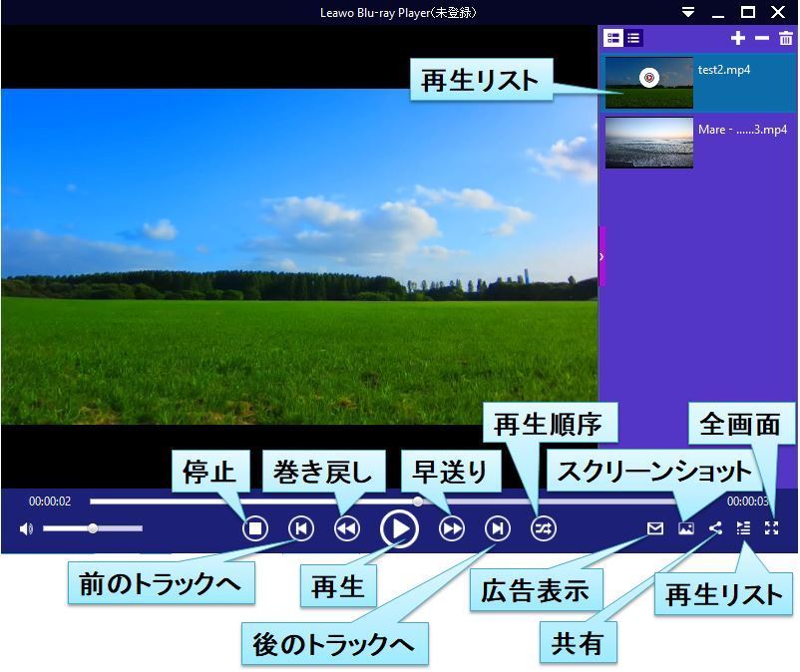Image resolution: width=800 pixels, height=672 pixels.
Task: Open the share options
Action: [x=715, y=529]
